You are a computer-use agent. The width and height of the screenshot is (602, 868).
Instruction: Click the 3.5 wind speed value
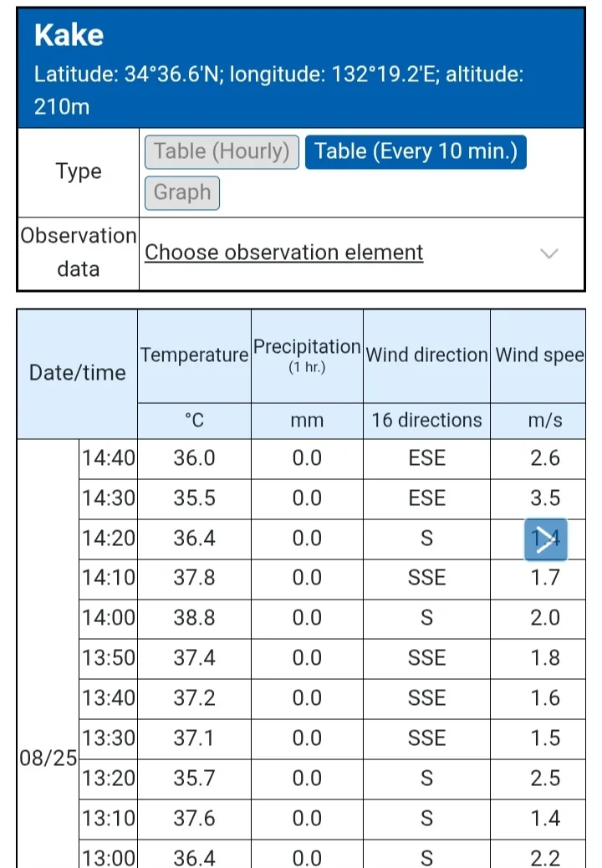click(x=545, y=498)
